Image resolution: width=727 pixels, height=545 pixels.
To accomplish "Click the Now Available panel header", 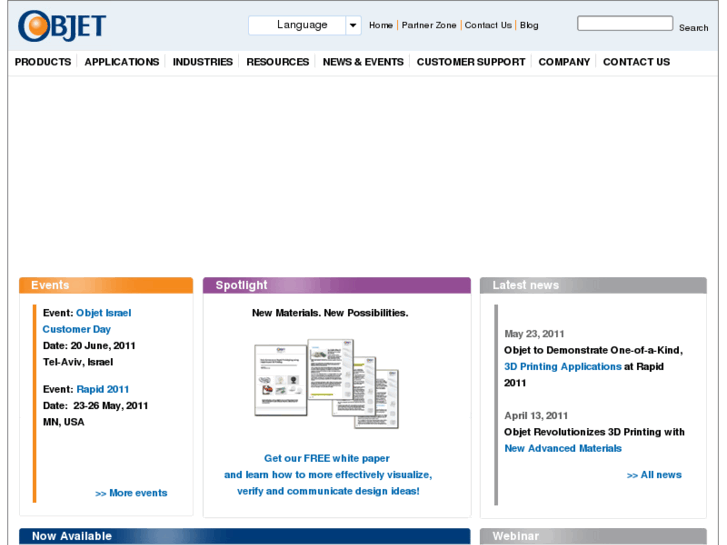I will pyautogui.click(x=244, y=536).
